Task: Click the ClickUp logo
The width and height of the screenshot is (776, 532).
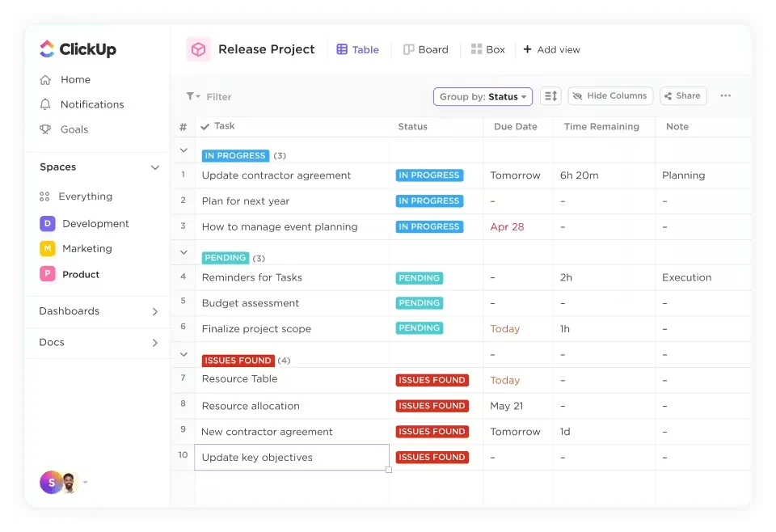Action: click(x=78, y=49)
